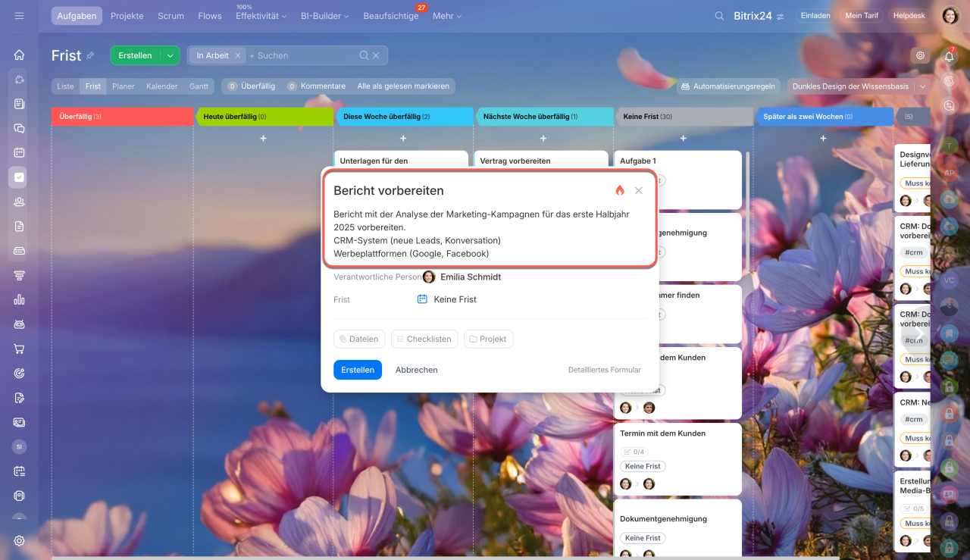The image size is (970, 560).
Task: Expand the Mehr menu
Action: 447,15
